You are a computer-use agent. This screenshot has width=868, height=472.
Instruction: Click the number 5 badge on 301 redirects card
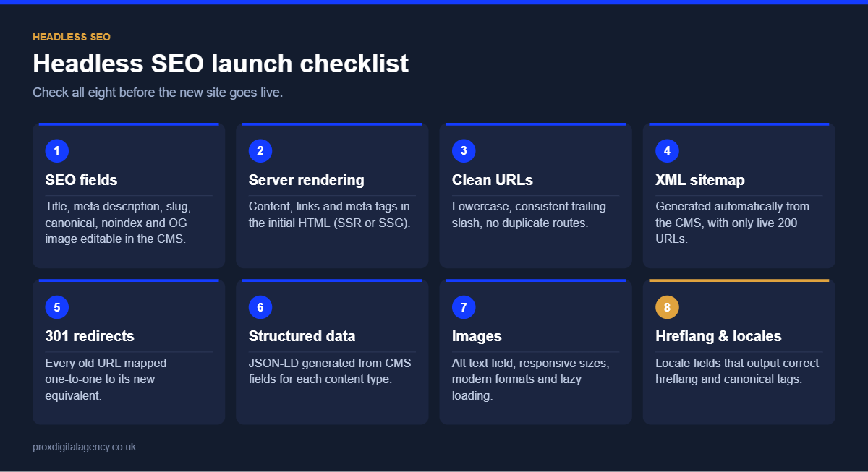click(56, 307)
